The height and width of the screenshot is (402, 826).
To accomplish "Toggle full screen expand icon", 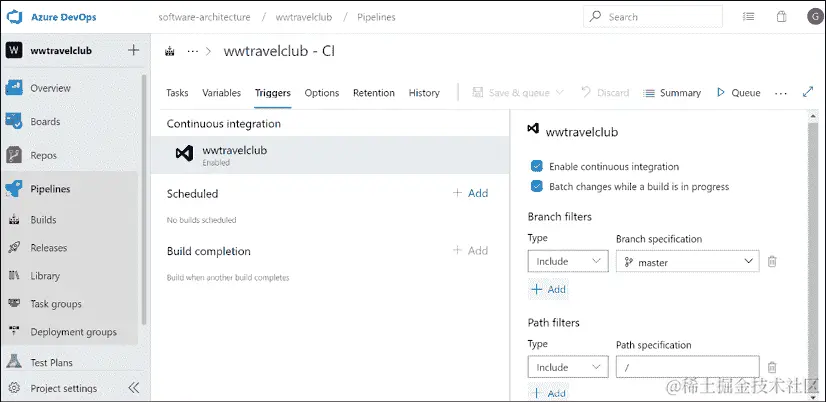I will pyautogui.click(x=808, y=92).
